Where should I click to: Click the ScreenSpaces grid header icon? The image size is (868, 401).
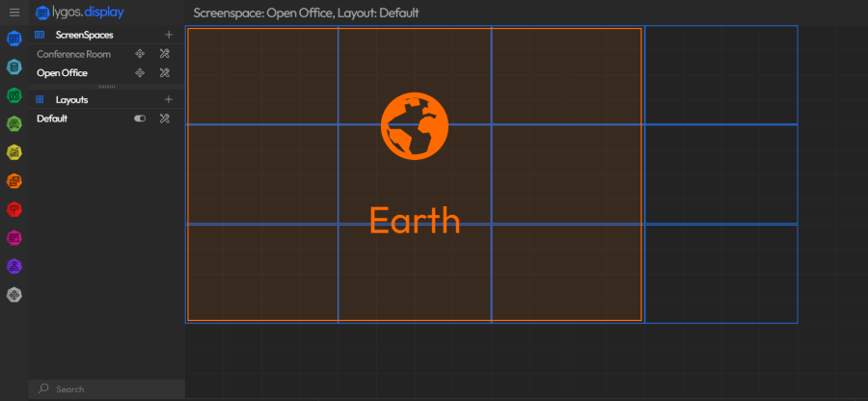pos(40,35)
